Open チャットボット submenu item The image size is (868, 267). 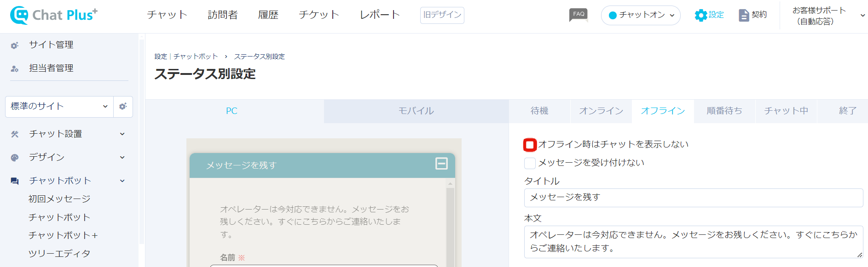59,217
